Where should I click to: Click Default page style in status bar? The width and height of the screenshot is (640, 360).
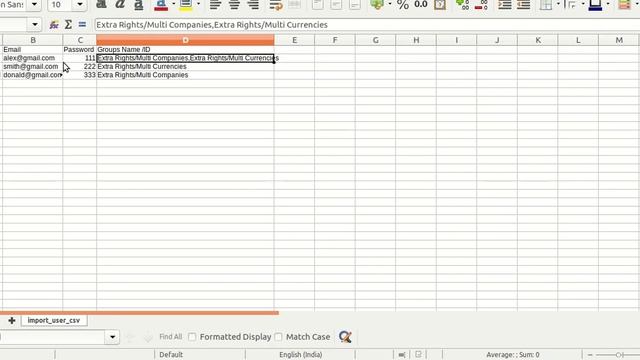(171, 355)
